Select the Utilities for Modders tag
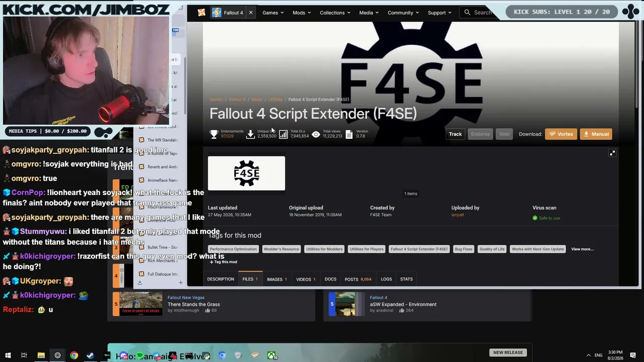Viewport: 644px width, 362px height. (x=325, y=249)
